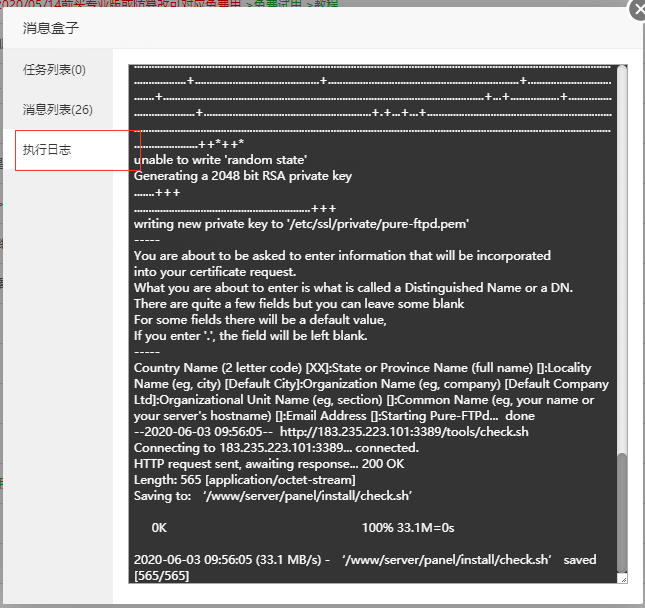645x608 pixels.
Task: Click the "Distinguished Name or a DN" line
Action: pos(353,288)
